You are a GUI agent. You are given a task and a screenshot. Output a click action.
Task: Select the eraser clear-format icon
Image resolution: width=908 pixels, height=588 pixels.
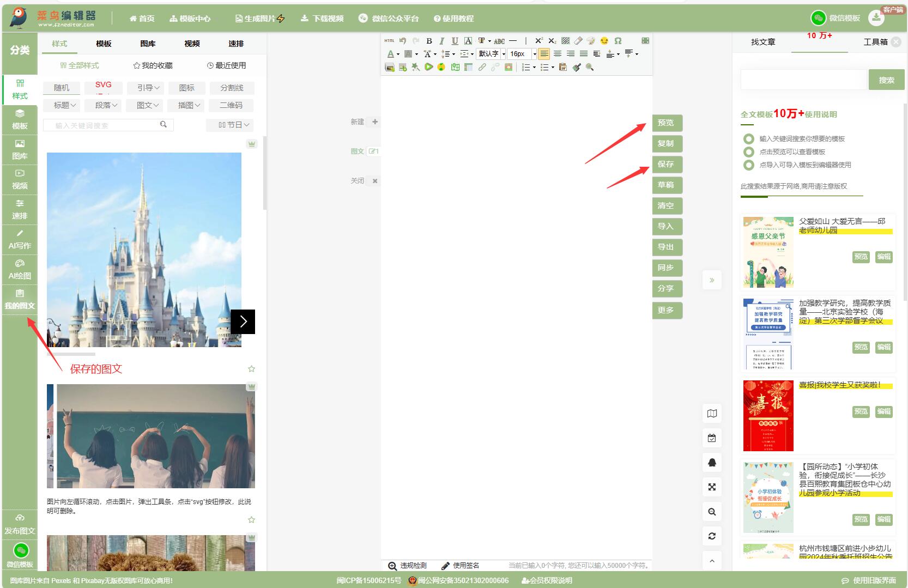(x=578, y=41)
